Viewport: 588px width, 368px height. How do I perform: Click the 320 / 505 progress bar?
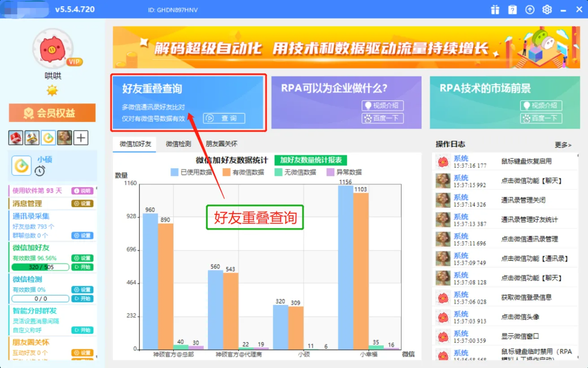pos(40,267)
